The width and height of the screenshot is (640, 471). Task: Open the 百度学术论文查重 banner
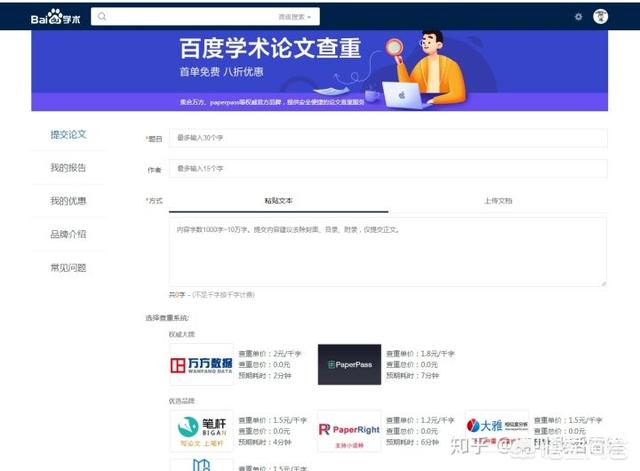tap(320, 70)
